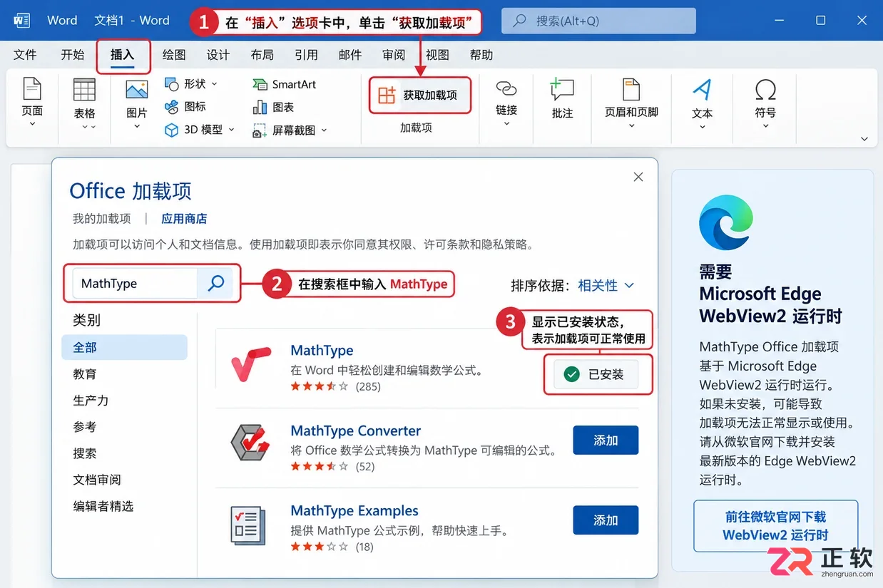The image size is (883, 588).
Task: Expand the 屏幕截图 dropdown arrow
Action: (324, 130)
